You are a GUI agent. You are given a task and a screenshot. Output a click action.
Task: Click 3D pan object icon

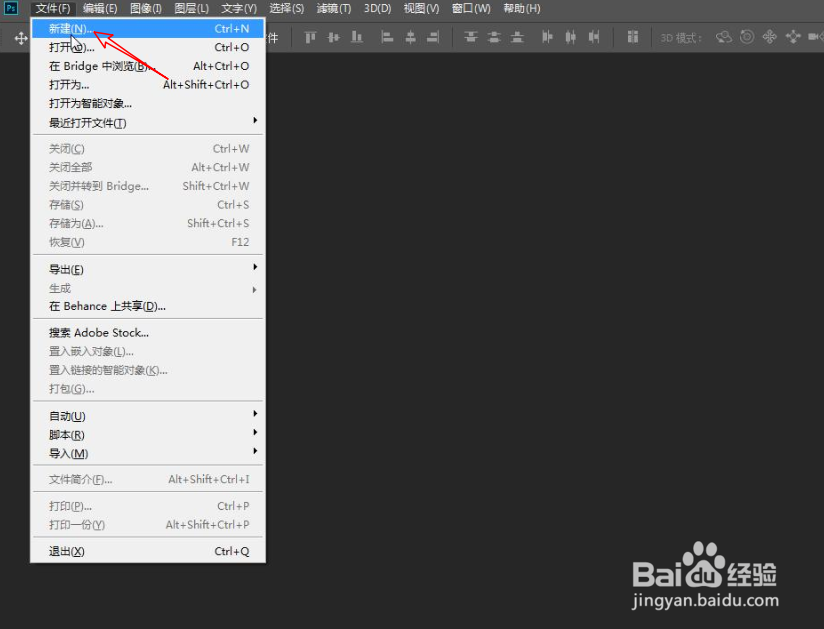click(x=770, y=37)
